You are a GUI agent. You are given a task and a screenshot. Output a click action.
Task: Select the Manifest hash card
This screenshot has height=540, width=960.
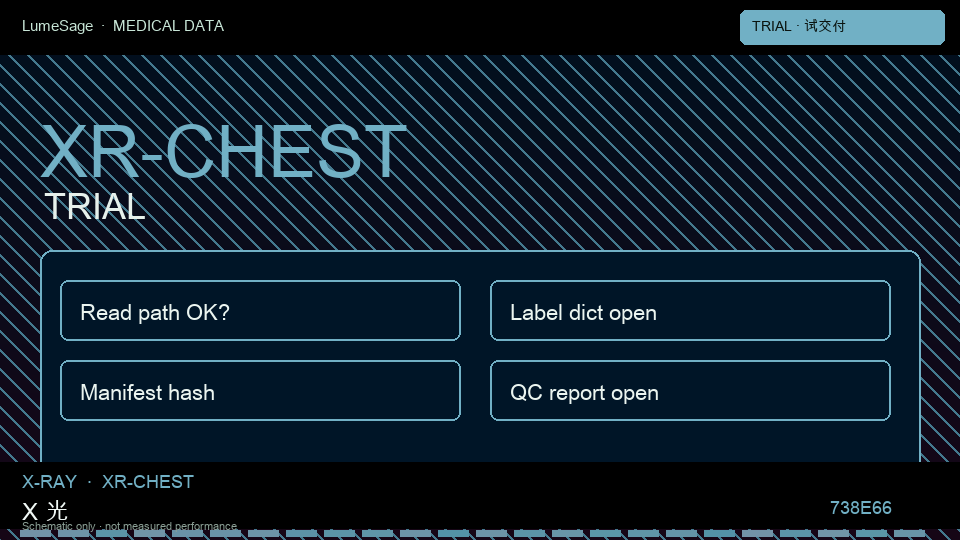(260, 391)
